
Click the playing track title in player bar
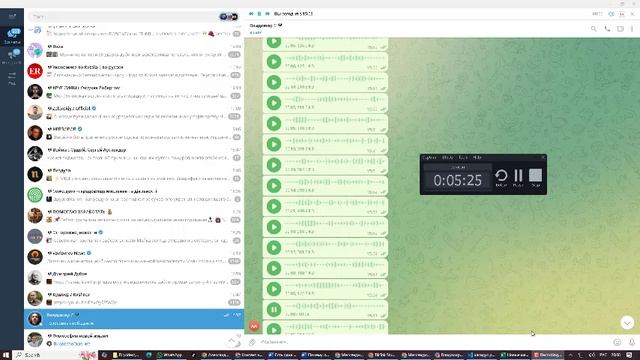point(293,14)
